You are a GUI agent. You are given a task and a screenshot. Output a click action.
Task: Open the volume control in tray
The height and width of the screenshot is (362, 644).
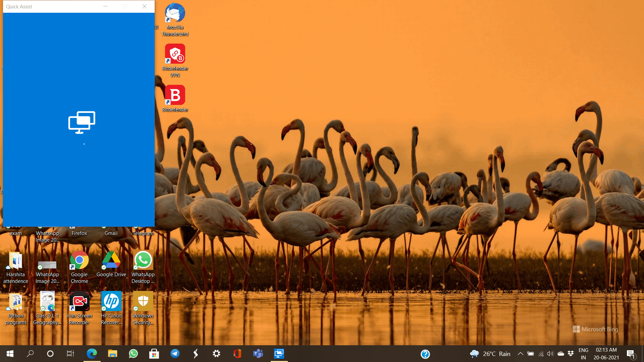click(x=550, y=354)
